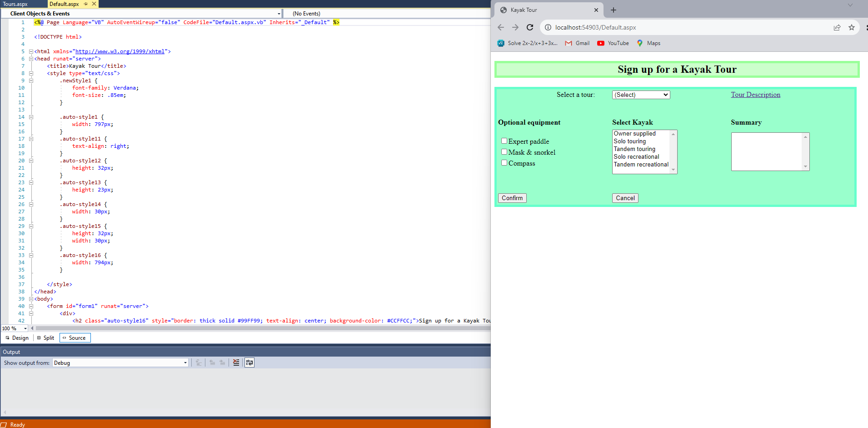The width and height of the screenshot is (868, 428).
Task: Open the YouTube bookmark
Action: click(x=613, y=43)
